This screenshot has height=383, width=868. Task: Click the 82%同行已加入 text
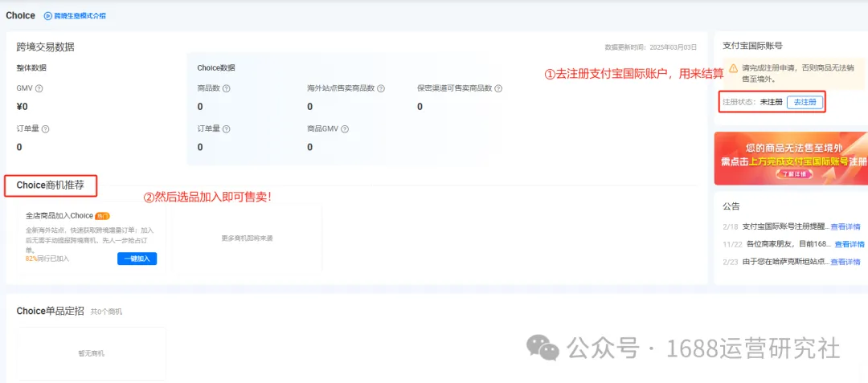(x=47, y=259)
